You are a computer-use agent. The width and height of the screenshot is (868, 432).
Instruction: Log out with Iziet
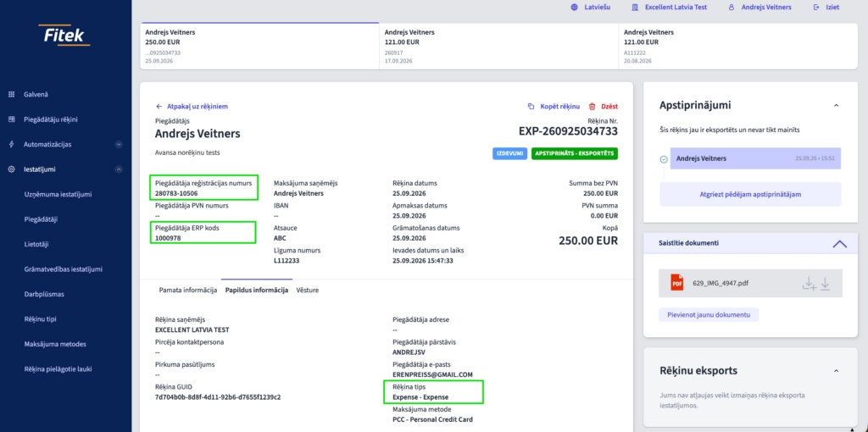pyautogui.click(x=832, y=8)
